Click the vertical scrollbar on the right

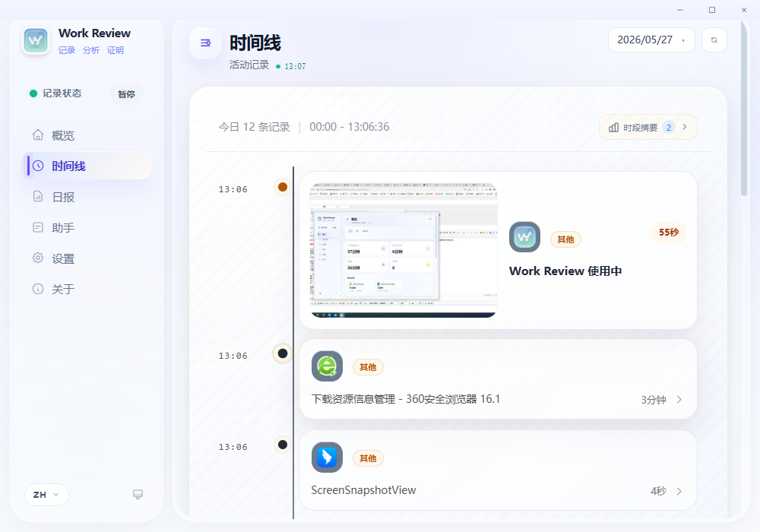tap(744, 106)
